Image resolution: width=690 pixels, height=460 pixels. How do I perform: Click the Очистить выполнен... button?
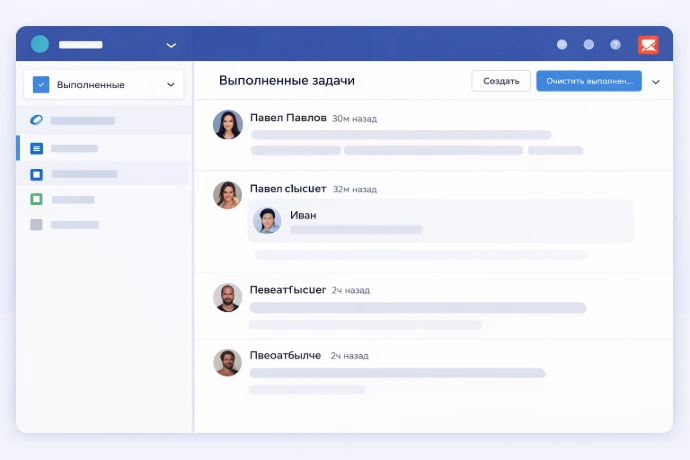pos(588,81)
